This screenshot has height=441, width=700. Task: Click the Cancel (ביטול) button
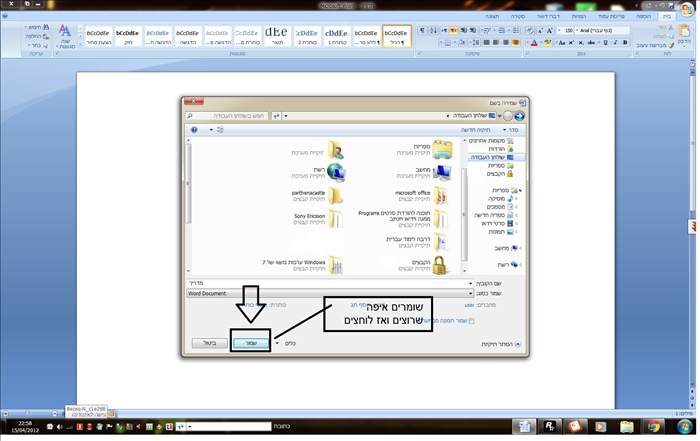pyautogui.click(x=209, y=343)
